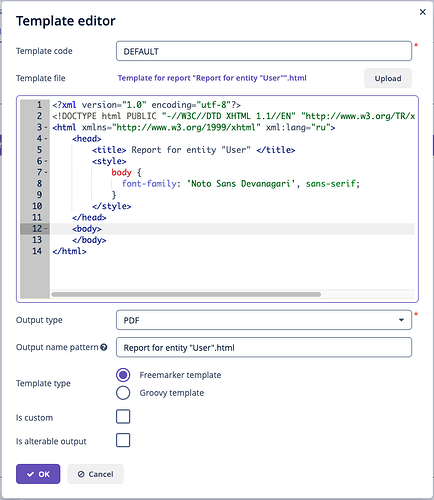Confirm with the OK button

click(38, 474)
